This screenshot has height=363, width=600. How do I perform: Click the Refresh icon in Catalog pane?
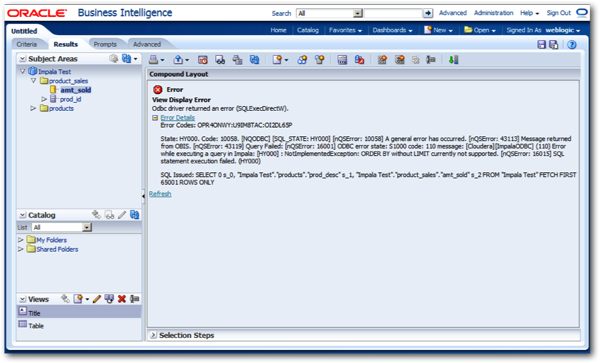(x=134, y=215)
